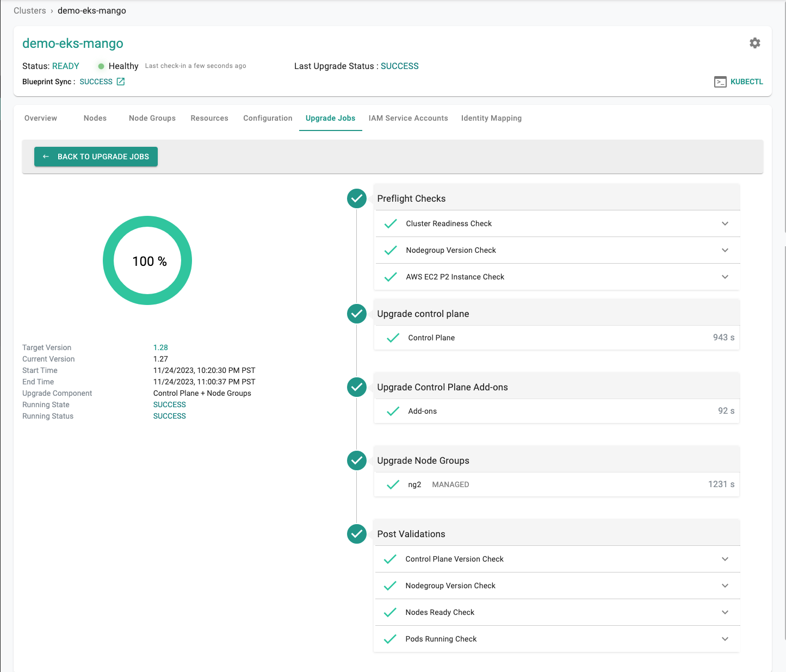Image resolution: width=786 pixels, height=672 pixels.
Task: Click the Add-ons 92 s duration
Action: point(726,411)
